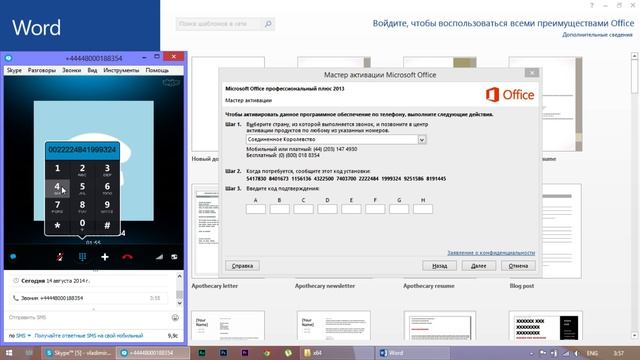Click the Отмена button in activation wizard
640x360 pixels.
[518, 266]
